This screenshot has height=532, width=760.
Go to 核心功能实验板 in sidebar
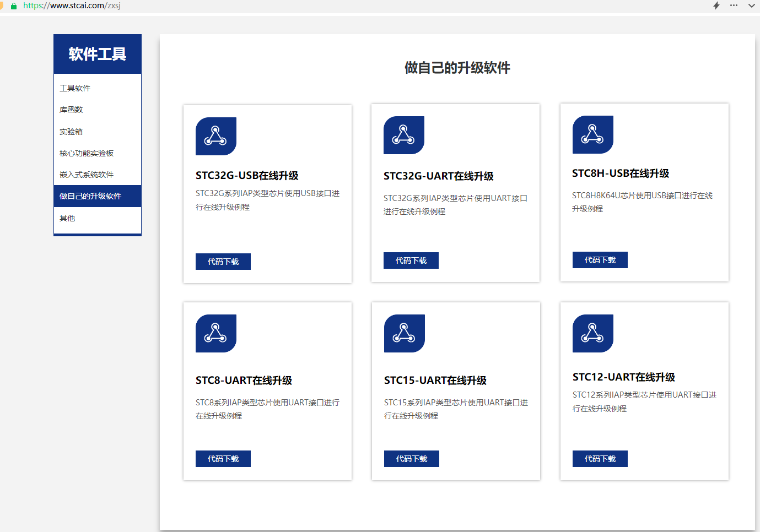tap(98, 153)
